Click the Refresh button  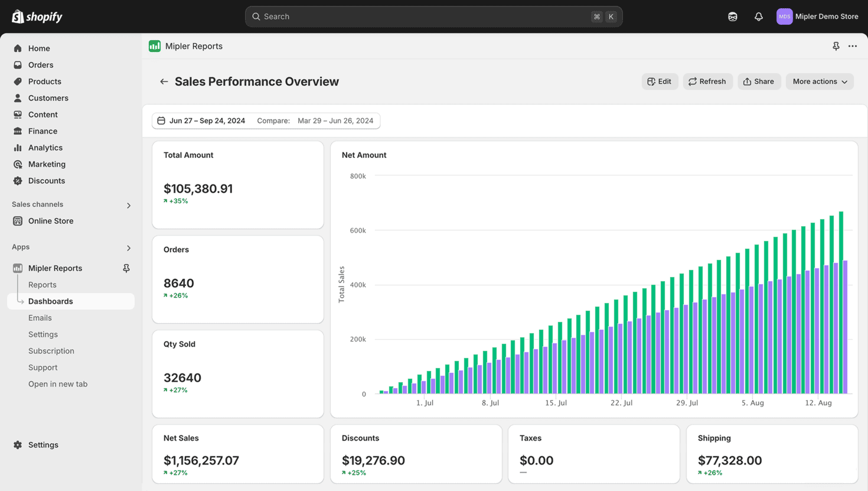(707, 81)
